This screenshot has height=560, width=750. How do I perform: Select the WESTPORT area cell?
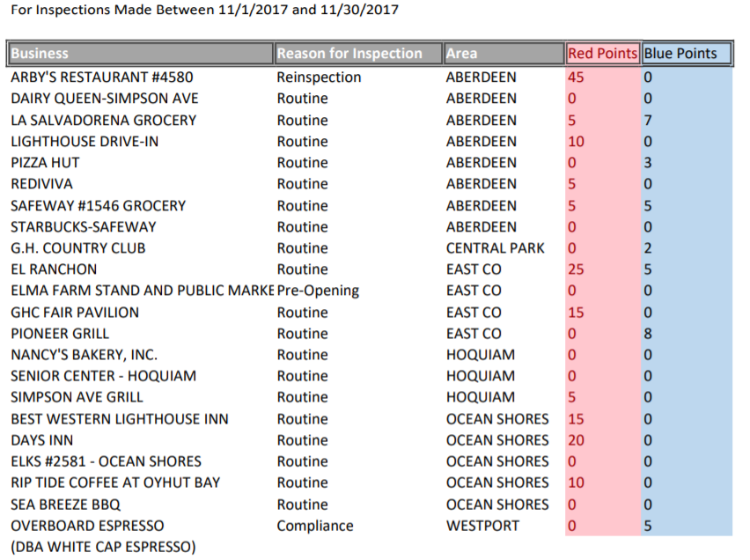481,526
